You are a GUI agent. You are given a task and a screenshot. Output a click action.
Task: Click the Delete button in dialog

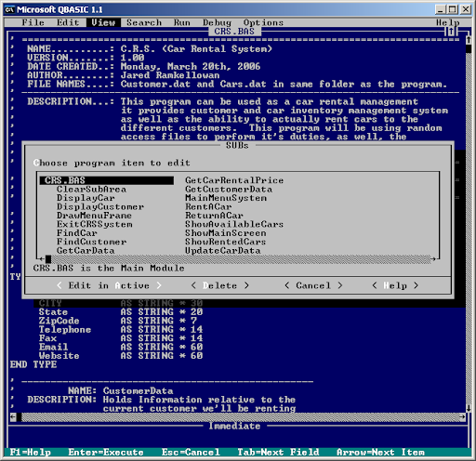coord(220,285)
